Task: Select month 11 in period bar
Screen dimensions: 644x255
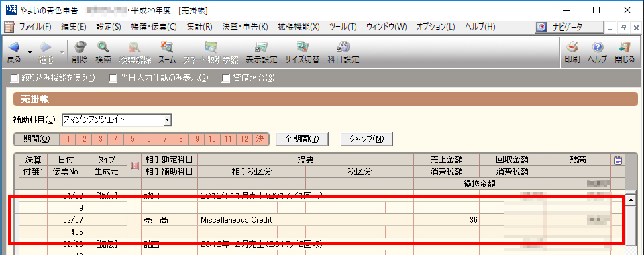Action: coord(228,139)
